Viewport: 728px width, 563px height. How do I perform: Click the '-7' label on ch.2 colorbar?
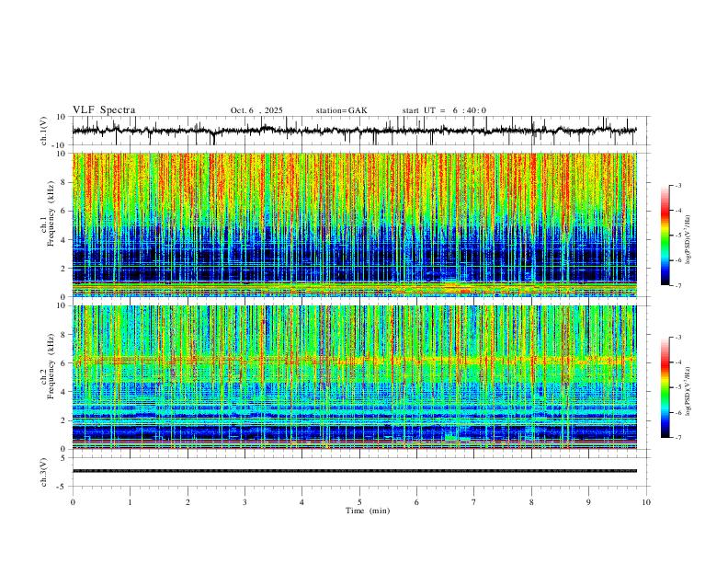pos(678,438)
